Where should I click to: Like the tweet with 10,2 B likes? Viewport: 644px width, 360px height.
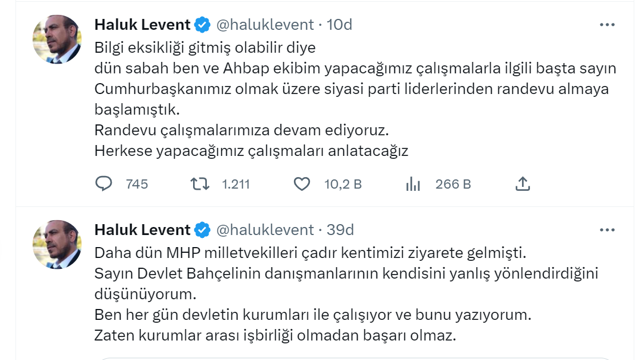click(302, 183)
